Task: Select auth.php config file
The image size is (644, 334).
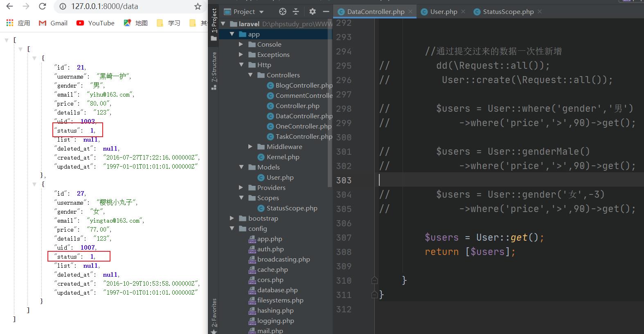Action: click(x=266, y=249)
